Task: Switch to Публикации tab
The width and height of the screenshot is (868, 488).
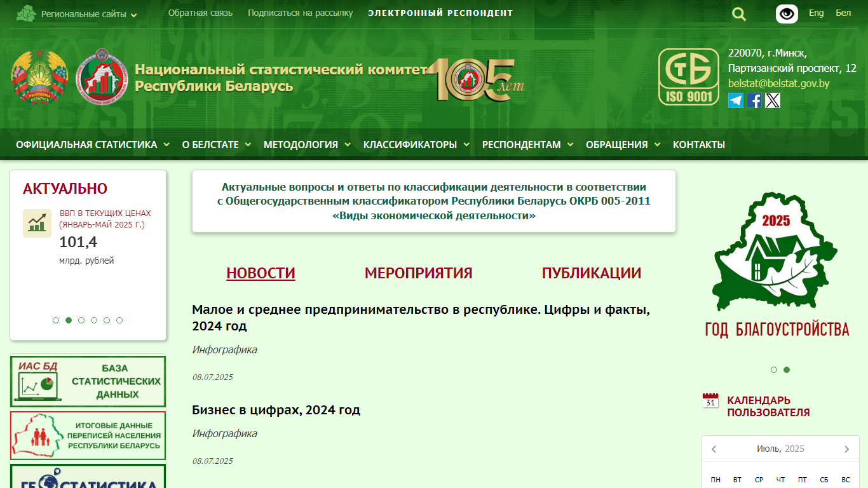Action: 592,273
